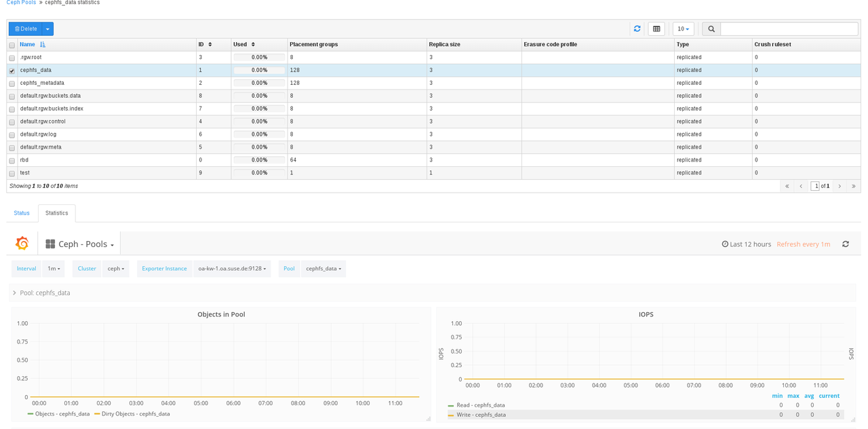Viewport: 868px width, 429px height.
Task: Click the Objects in Pool panel resize handle
Action: coord(428,419)
